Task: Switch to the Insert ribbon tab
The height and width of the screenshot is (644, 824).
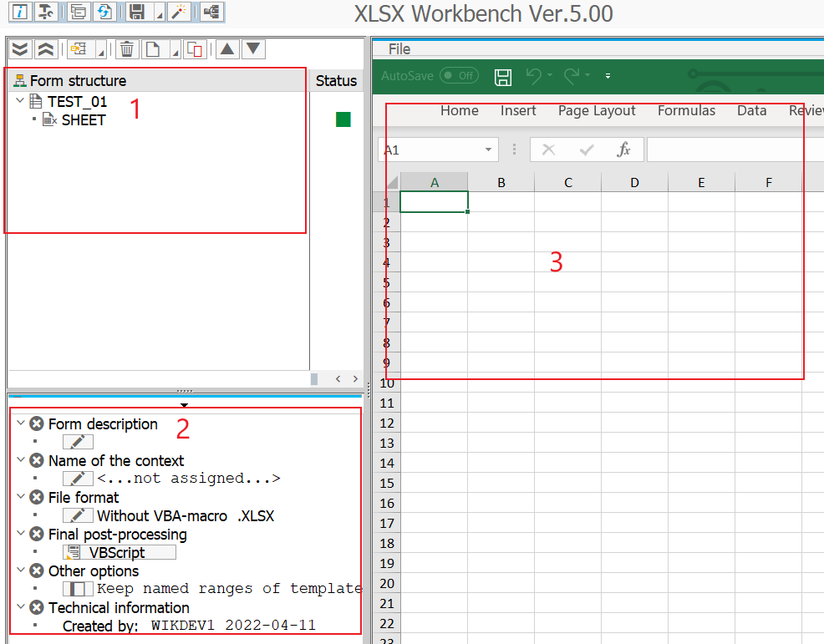Action: click(x=518, y=110)
